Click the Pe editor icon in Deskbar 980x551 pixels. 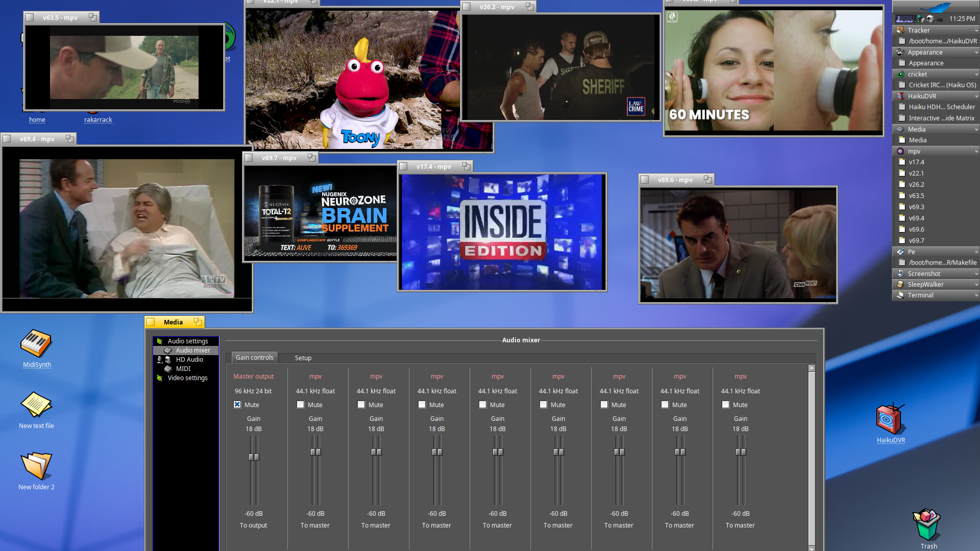900,252
